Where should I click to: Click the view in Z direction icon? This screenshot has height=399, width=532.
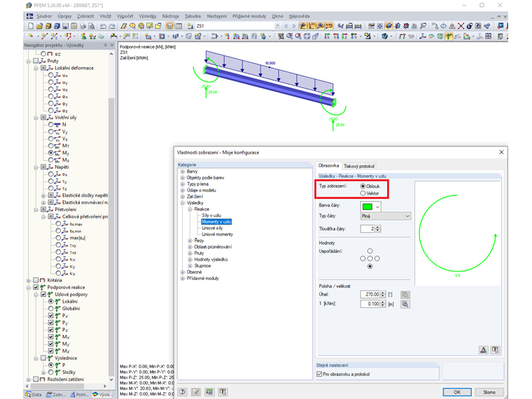point(344,36)
